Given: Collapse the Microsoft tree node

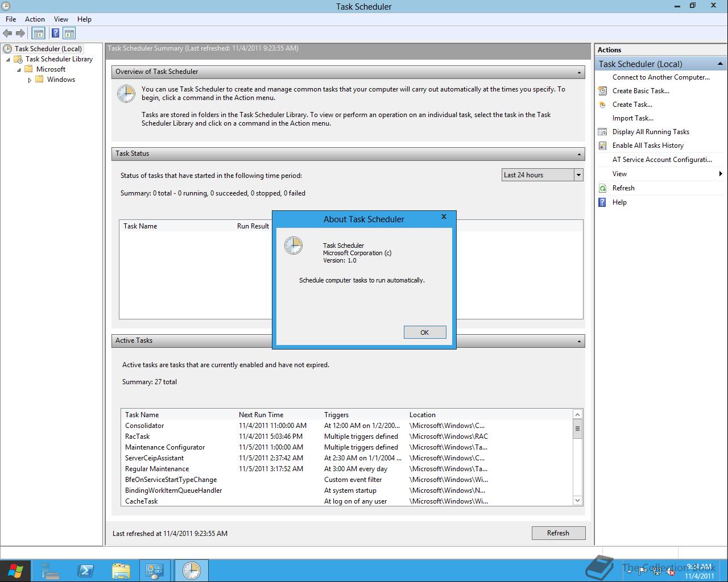Looking at the screenshot, I should [19, 70].
